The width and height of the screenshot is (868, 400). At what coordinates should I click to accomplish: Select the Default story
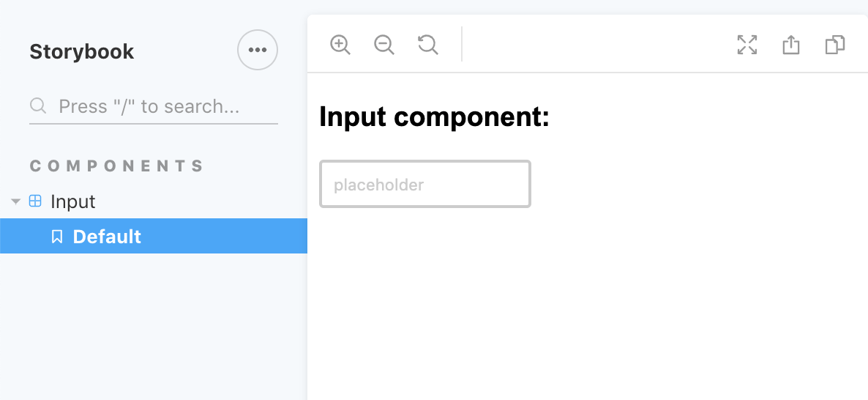point(154,236)
